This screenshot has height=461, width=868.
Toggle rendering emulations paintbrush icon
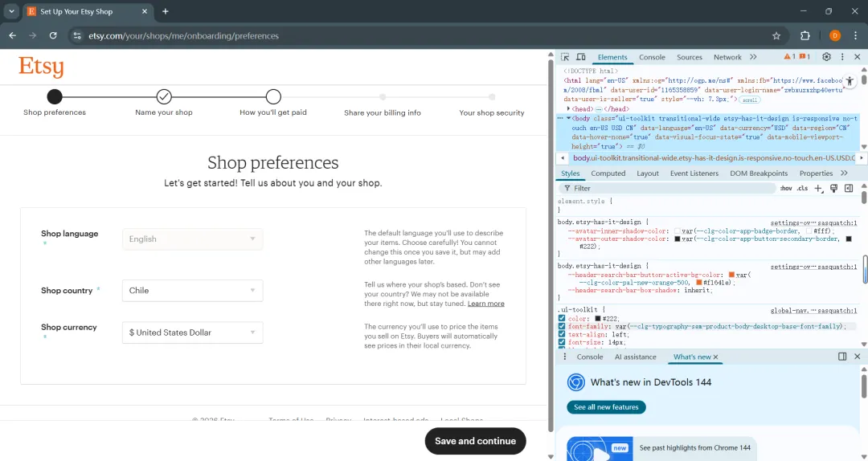click(x=833, y=188)
